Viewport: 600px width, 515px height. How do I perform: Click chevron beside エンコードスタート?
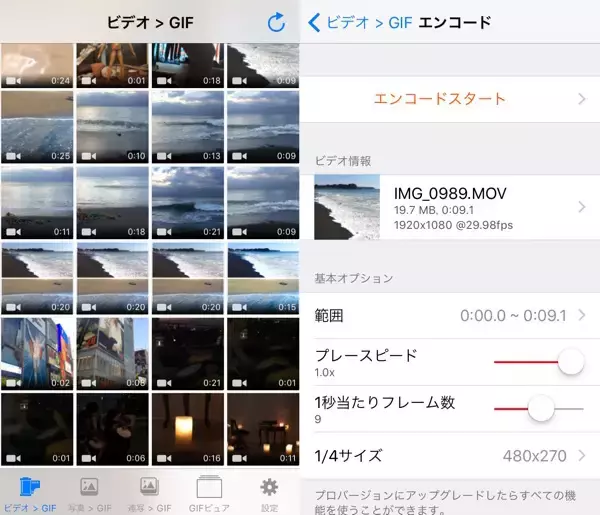582,99
